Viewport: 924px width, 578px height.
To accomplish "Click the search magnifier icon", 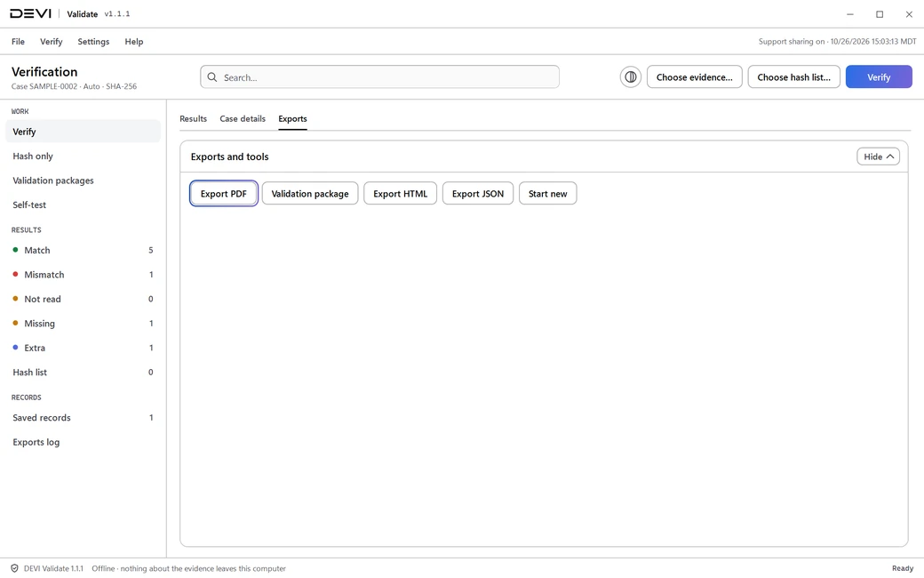I will coord(212,77).
